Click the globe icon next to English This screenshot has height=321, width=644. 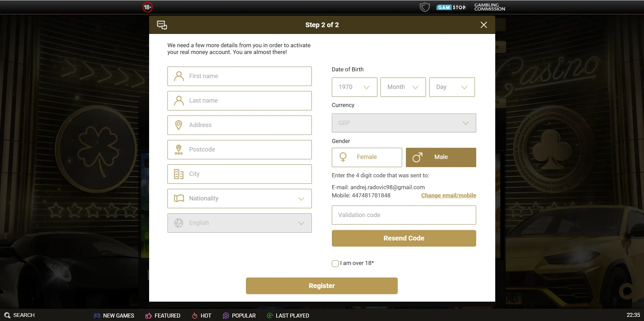tap(179, 223)
